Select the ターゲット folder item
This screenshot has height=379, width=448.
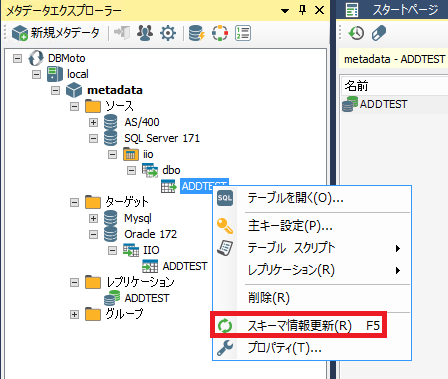[x=127, y=202]
